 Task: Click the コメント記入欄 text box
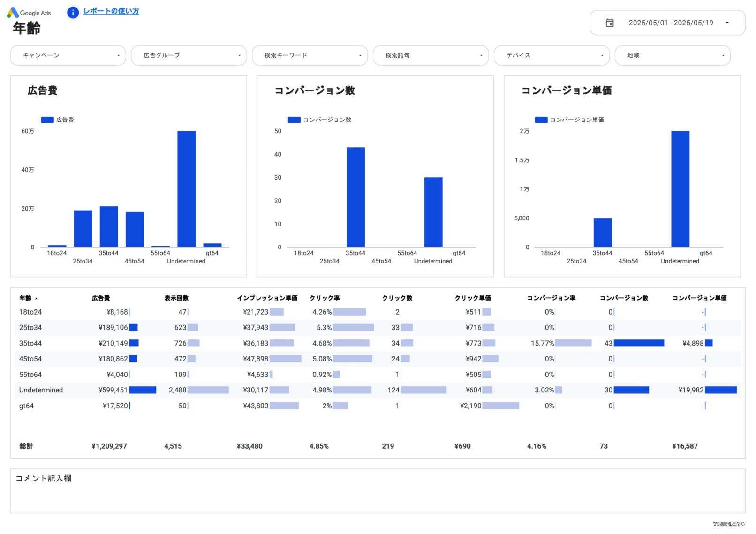tap(378, 491)
